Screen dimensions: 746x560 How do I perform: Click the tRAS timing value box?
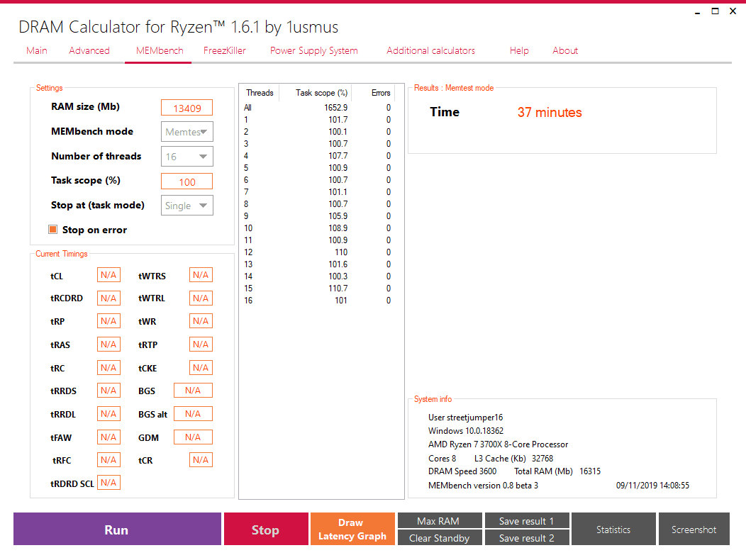[108, 345]
